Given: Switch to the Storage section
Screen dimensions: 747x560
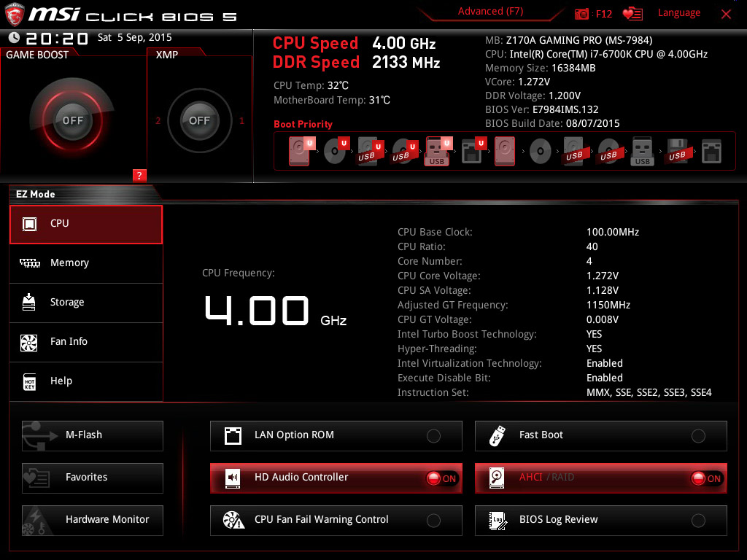Looking at the screenshot, I should click(86, 303).
